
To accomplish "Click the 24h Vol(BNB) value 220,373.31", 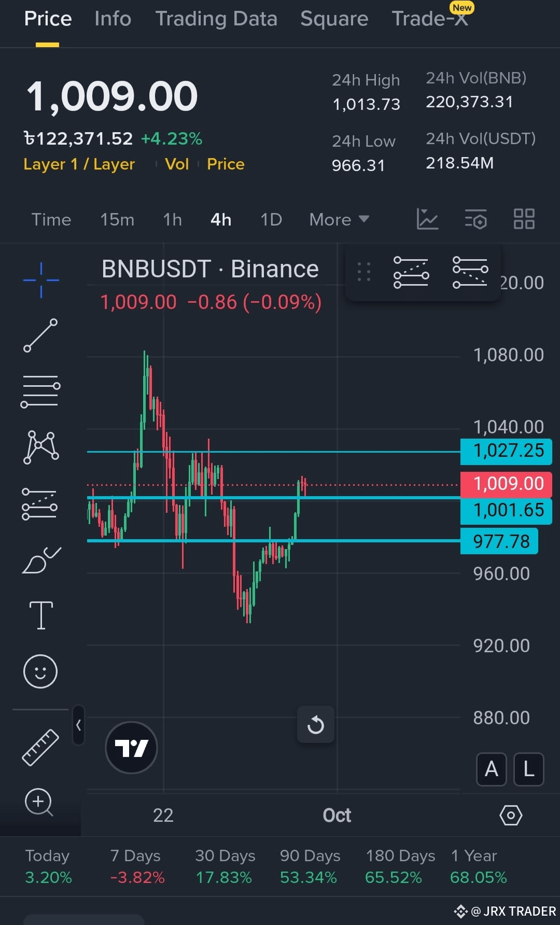I will click(469, 102).
